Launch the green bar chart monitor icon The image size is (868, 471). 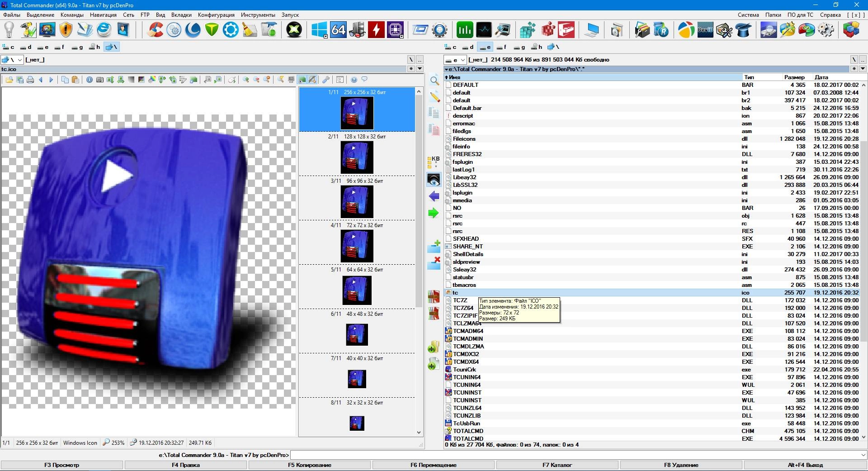[x=464, y=30]
